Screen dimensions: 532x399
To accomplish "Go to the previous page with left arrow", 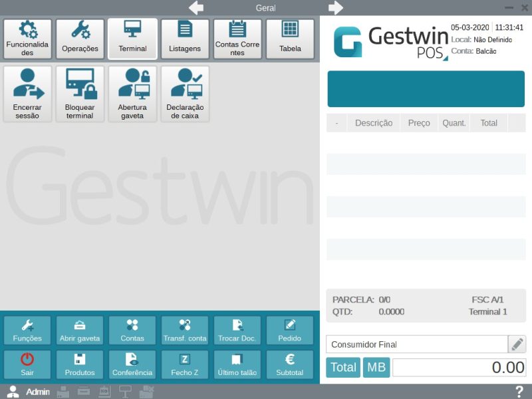I will 196,8.
